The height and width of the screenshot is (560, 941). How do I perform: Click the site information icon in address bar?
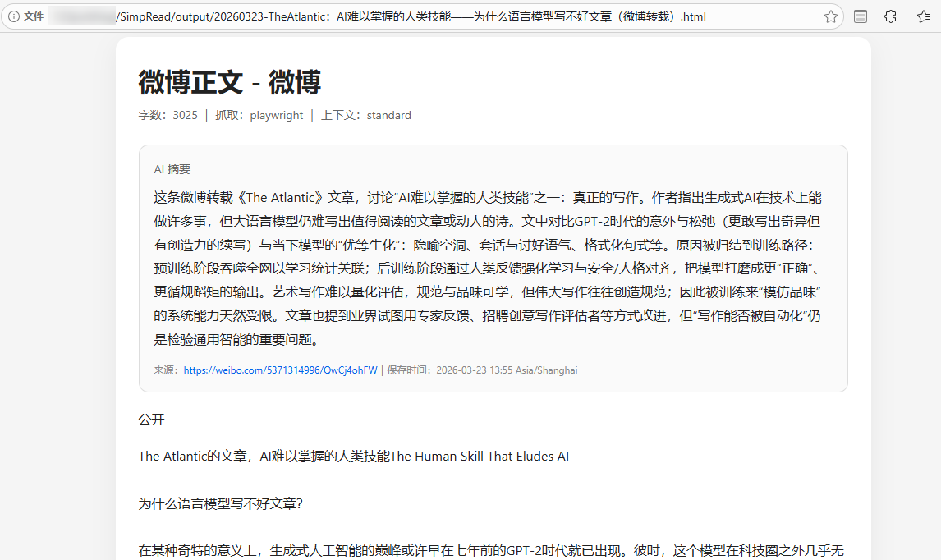click(14, 16)
